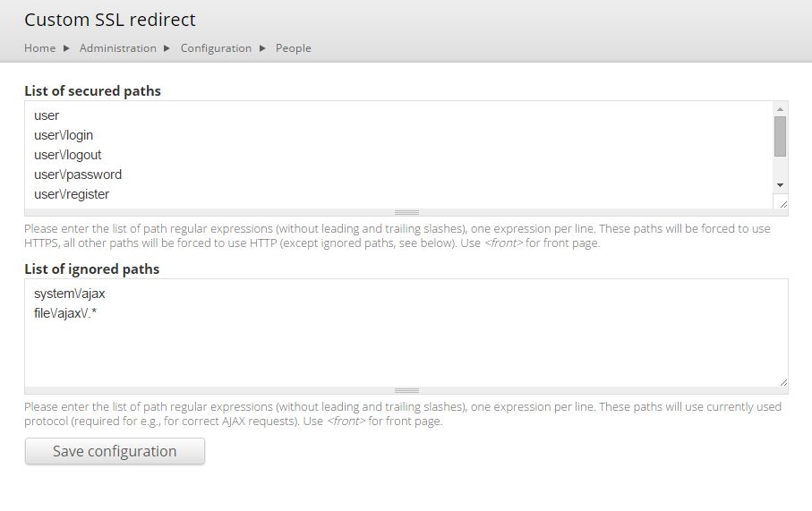Image resolution: width=812 pixels, height=511 pixels.
Task: Place cursor on the 'user\/register' line
Action: 72,194
